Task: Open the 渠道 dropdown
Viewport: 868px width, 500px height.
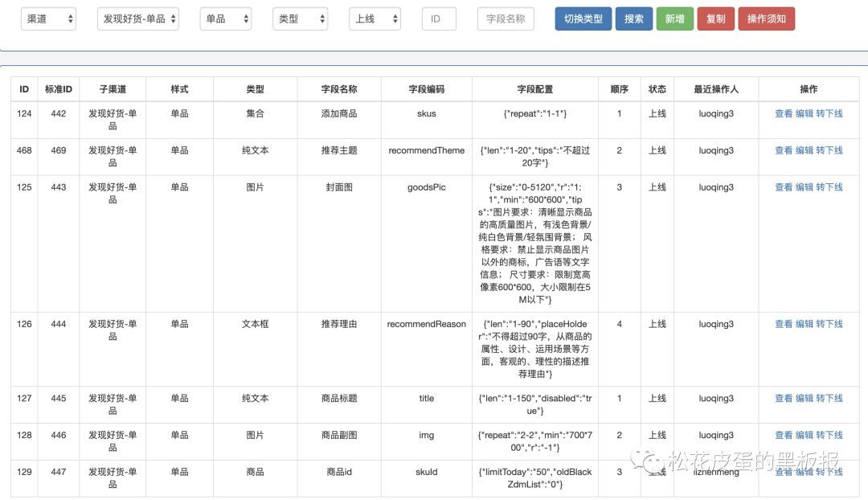Action: click(48, 18)
